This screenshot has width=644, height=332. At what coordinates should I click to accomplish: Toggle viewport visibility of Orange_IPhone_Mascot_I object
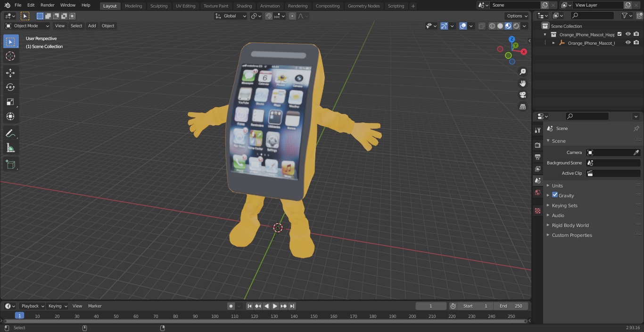coord(628,42)
